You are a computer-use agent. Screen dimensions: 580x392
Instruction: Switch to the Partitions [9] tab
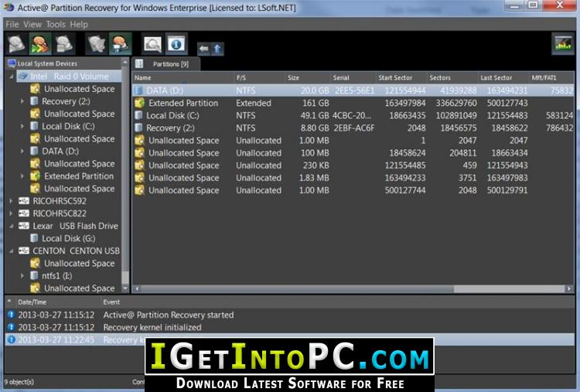coord(166,64)
